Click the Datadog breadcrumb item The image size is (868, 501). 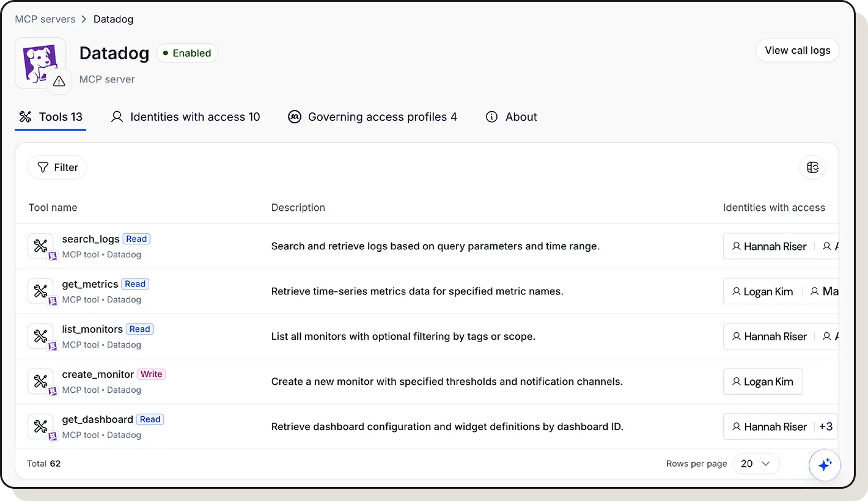pos(113,20)
